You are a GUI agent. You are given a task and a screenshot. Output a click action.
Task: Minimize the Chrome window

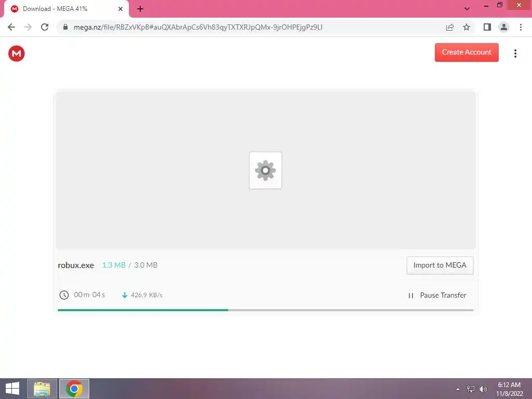pos(486,5)
